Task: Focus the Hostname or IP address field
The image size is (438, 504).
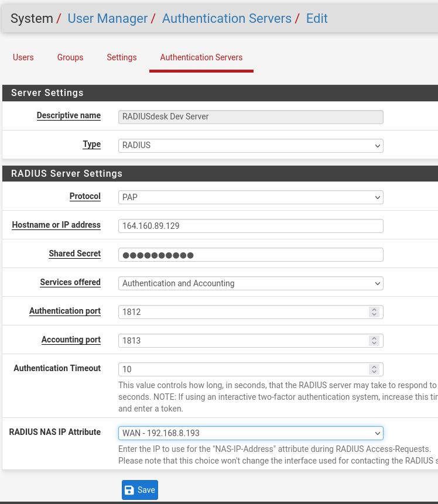Action: click(251, 226)
